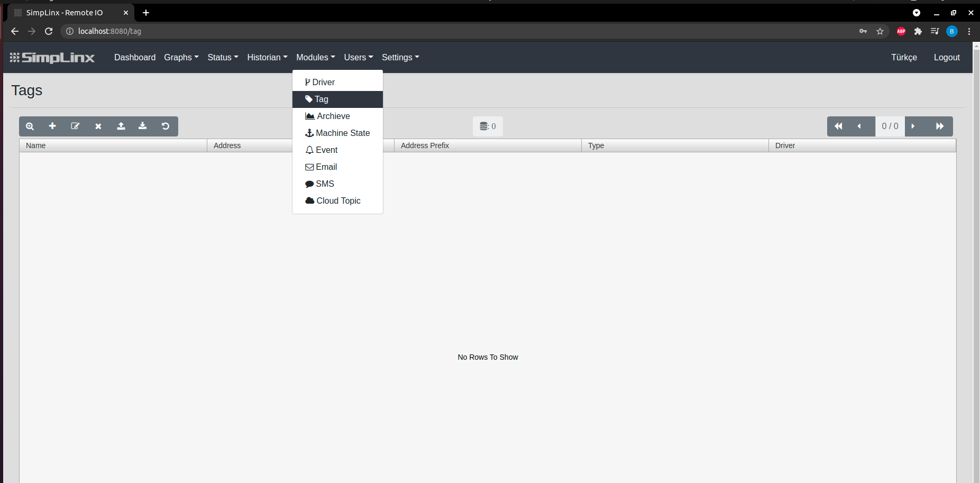980x483 pixels.
Task: Expand the Historian dropdown menu
Action: tap(267, 57)
